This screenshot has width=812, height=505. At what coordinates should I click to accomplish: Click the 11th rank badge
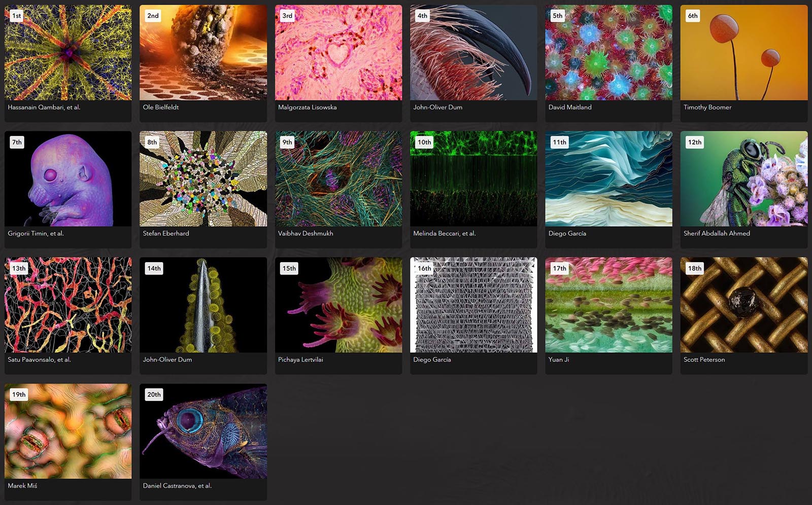pos(560,142)
